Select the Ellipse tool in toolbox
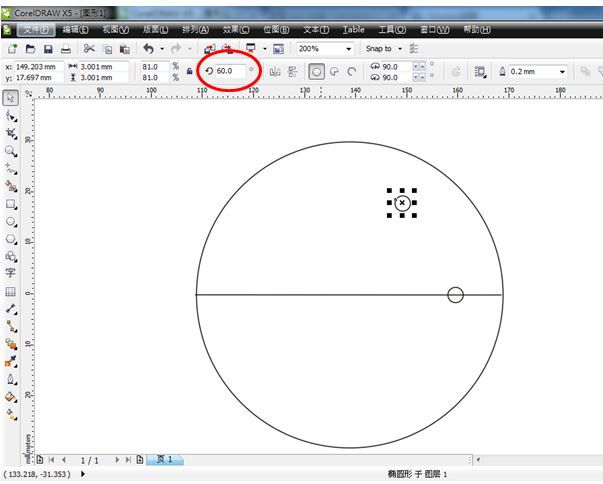Screen dimensions: 603x484 11,222
